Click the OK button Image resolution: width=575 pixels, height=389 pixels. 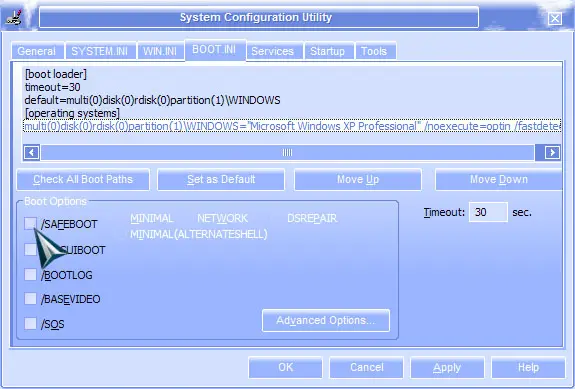point(285,367)
